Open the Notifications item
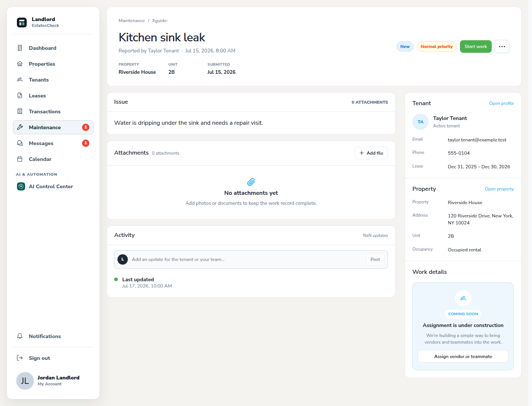The width and height of the screenshot is (532, 406). [x=53, y=336]
